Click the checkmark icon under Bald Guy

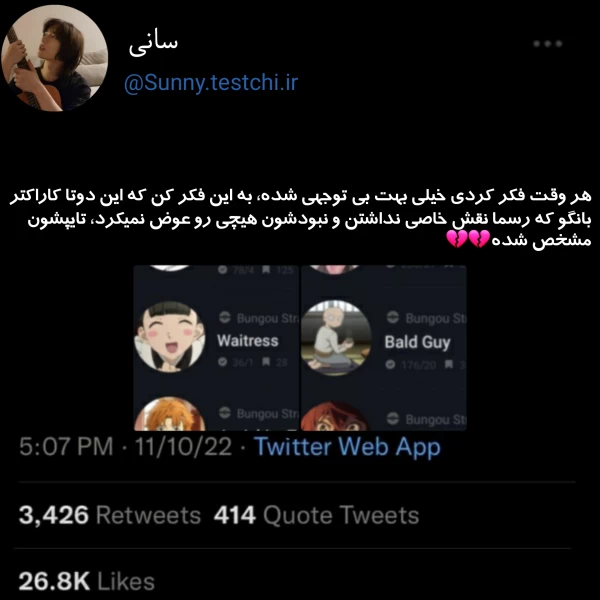tap(390, 364)
